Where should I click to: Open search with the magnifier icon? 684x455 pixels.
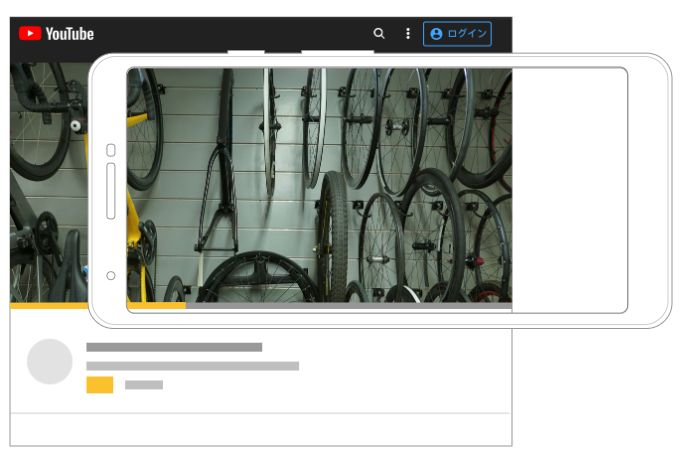(379, 33)
